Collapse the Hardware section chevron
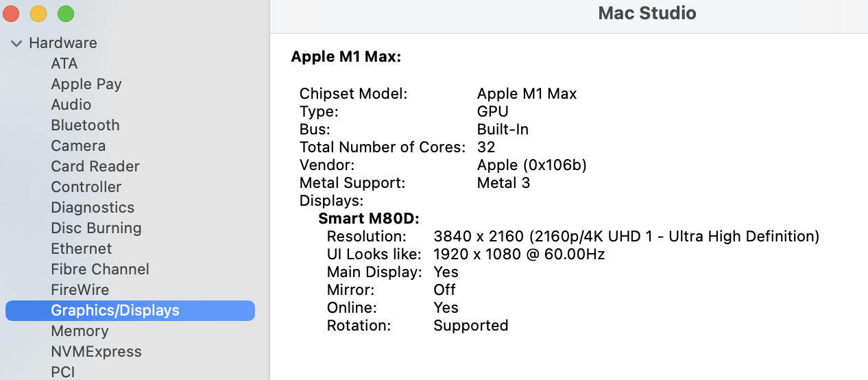This screenshot has width=868, height=380. coord(16,43)
